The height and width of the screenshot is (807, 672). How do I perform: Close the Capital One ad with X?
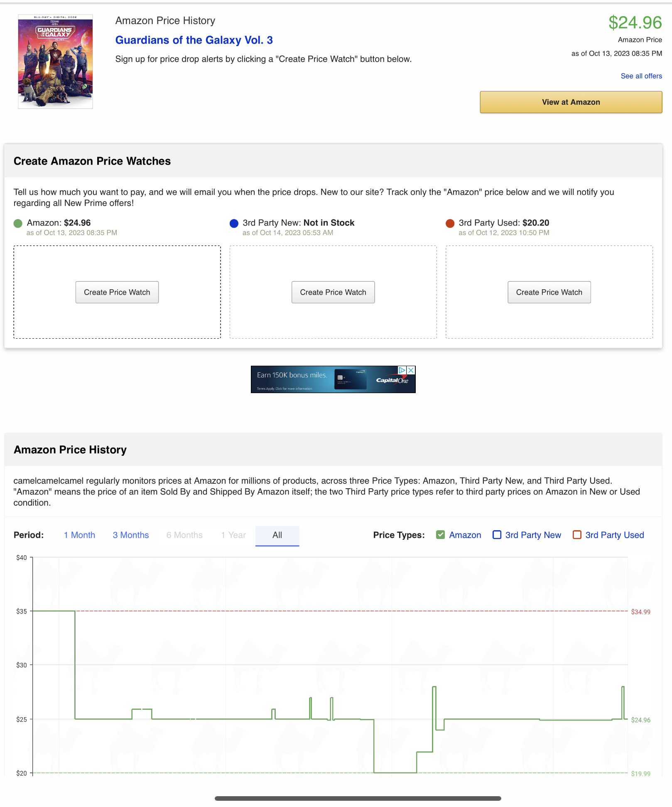click(411, 370)
